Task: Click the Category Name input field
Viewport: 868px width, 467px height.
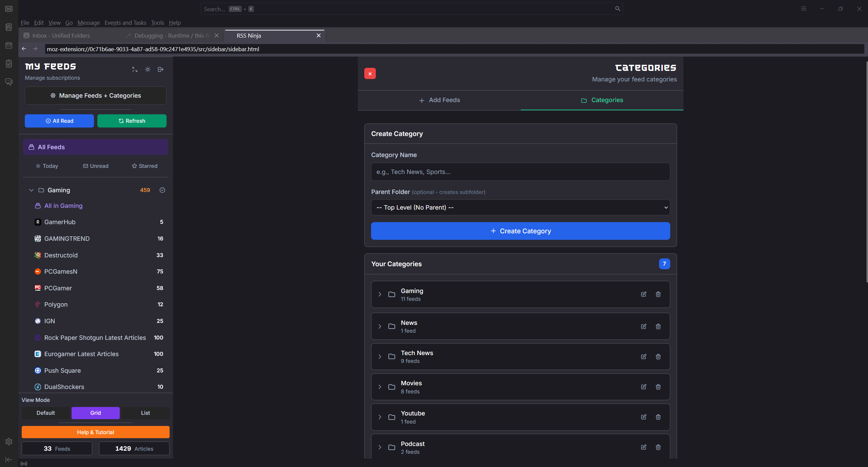Action: point(520,172)
